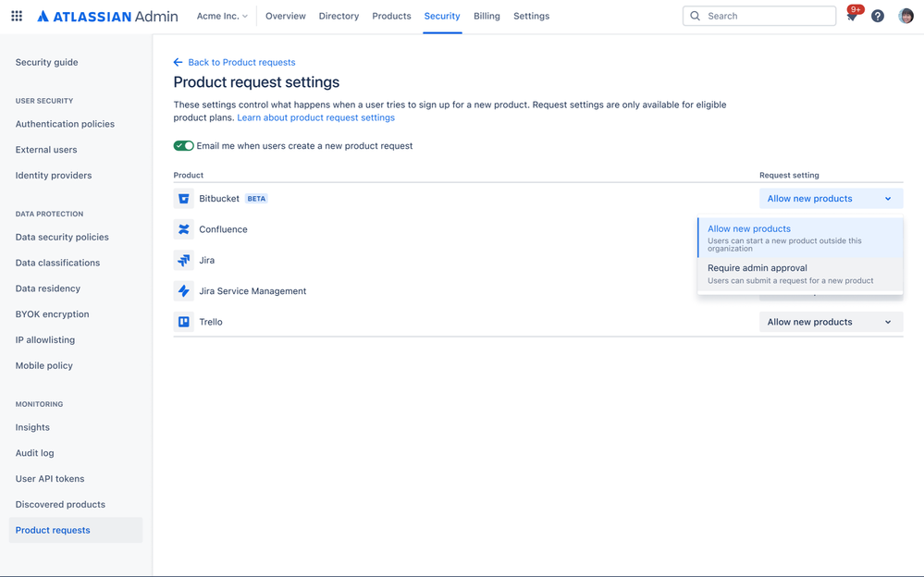Open Authentication policies in sidebar

tap(65, 124)
